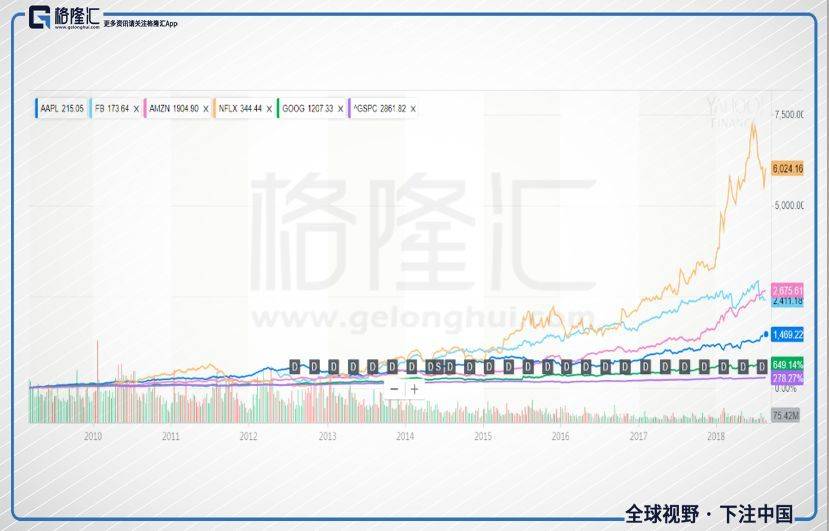This screenshot has height=531, width=829.
Task: Click the purple 278.27% value label
Action: point(787,378)
